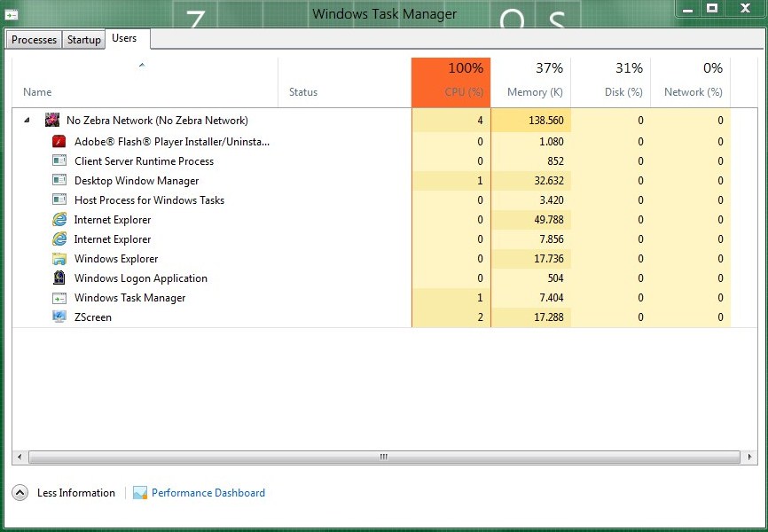Click the horizontal scrollbar left arrow
The width and height of the screenshot is (768, 532).
(20, 457)
